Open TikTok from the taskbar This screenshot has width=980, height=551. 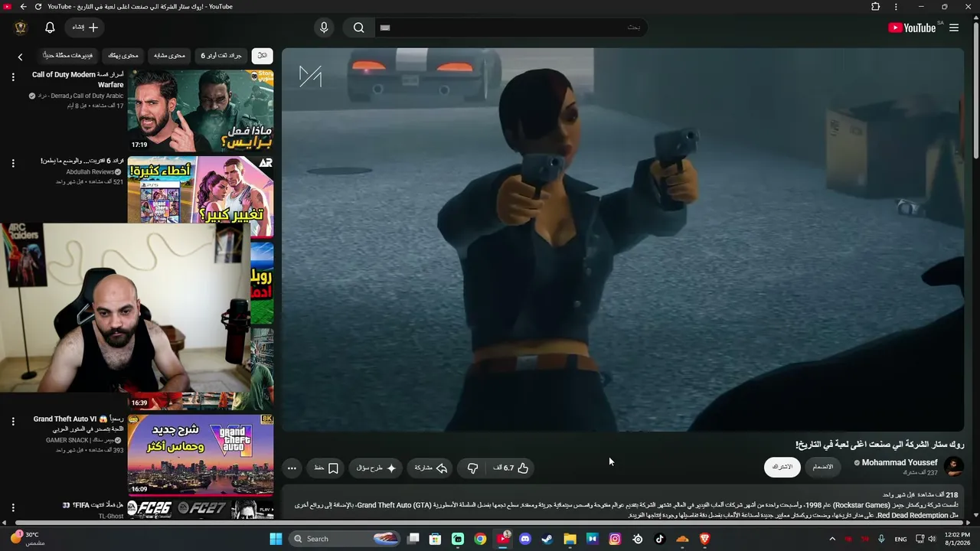pos(660,539)
